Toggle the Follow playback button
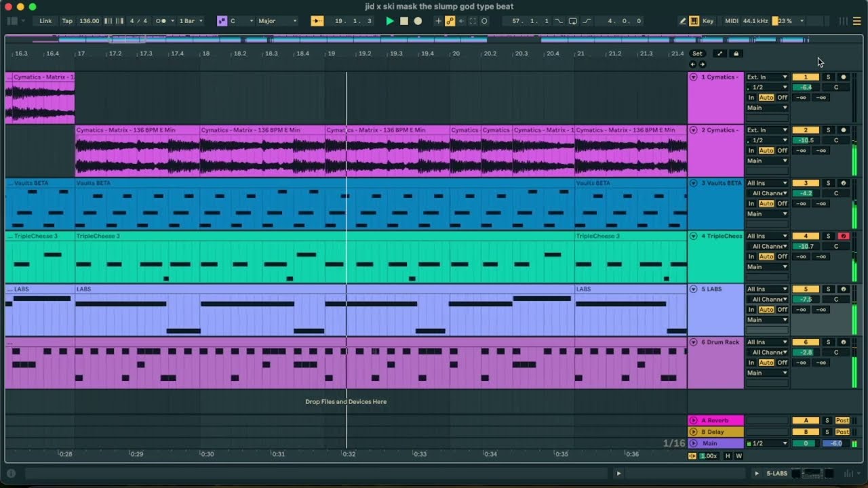Viewport: 868px width, 488px height. coord(317,21)
